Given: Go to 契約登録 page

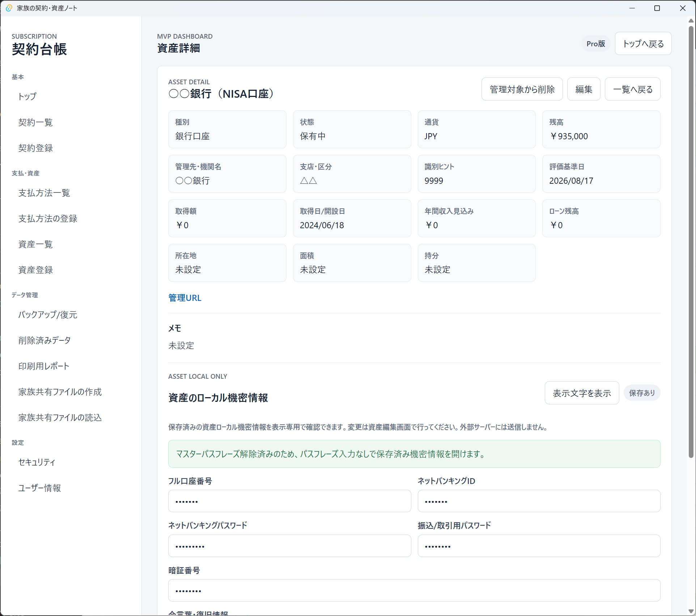Looking at the screenshot, I should click(x=35, y=148).
